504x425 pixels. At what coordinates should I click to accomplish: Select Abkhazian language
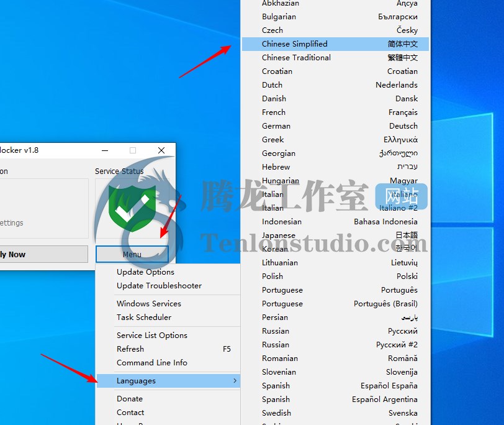click(x=335, y=4)
